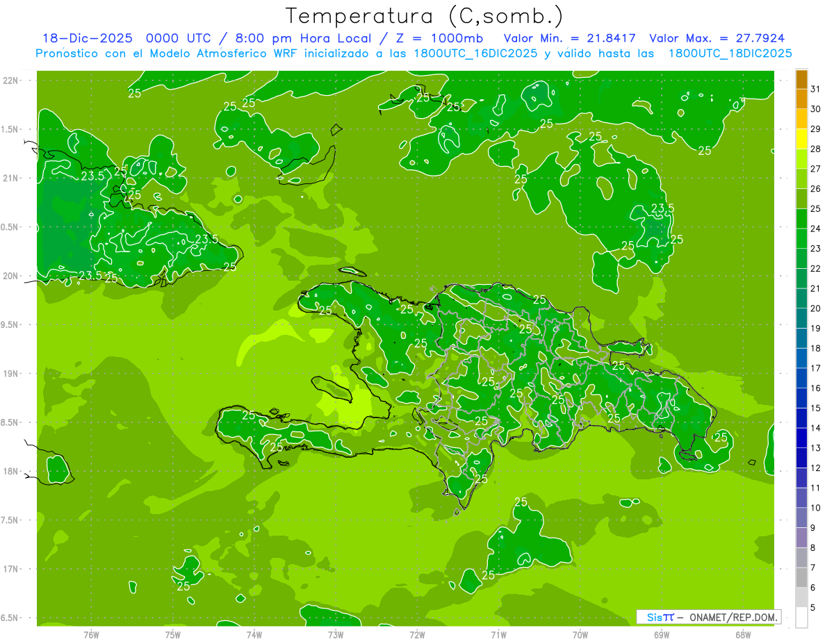
Task: Click the '18N' latitude label
Action: [10, 472]
